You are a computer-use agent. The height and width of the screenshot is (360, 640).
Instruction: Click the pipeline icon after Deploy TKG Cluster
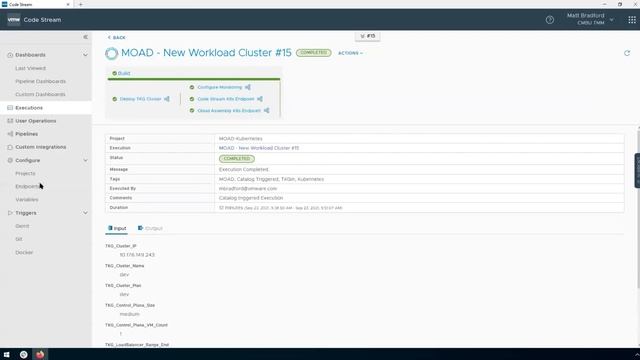pyautogui.click(x=167, y=99)
